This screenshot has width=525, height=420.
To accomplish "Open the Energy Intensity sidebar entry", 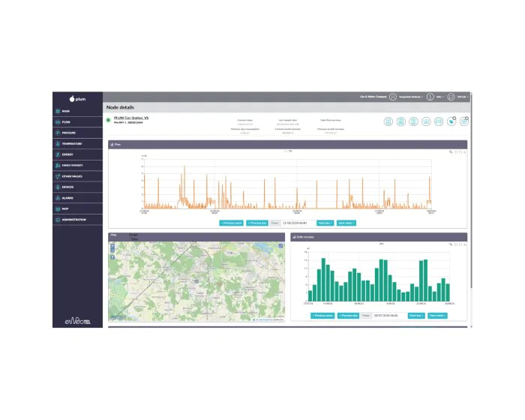I will [77, 166].
